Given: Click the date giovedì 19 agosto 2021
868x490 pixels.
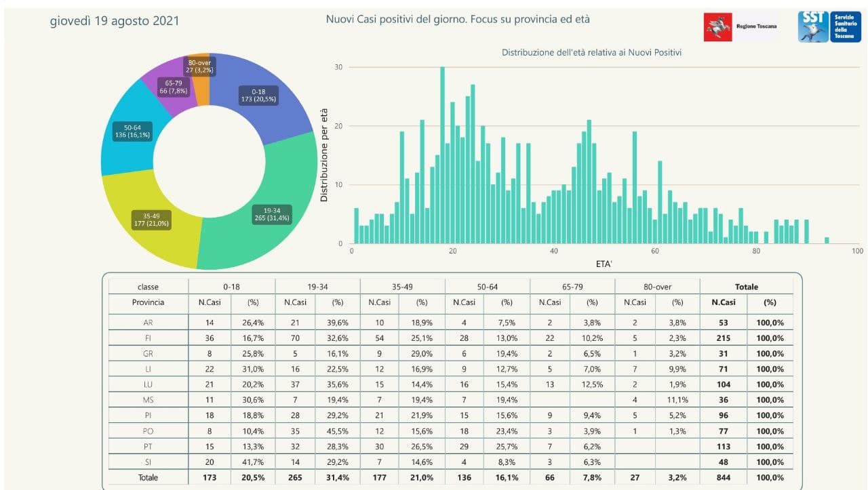Looking at the screenshot, I should point(115,21).
